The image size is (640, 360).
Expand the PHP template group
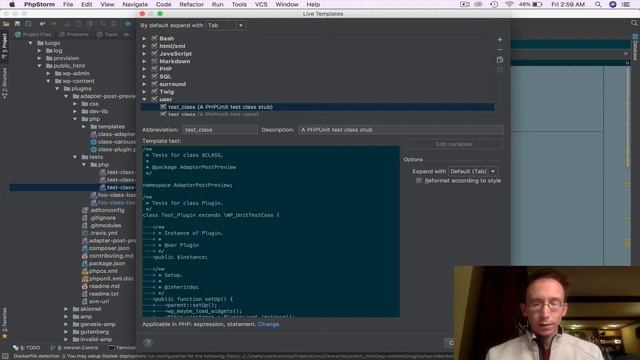tap(144, 69)
